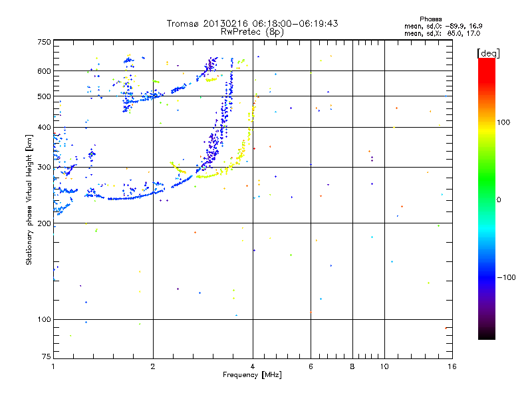Click the y-axis label '100' on the height axis
532x399 pixels.
44,320
